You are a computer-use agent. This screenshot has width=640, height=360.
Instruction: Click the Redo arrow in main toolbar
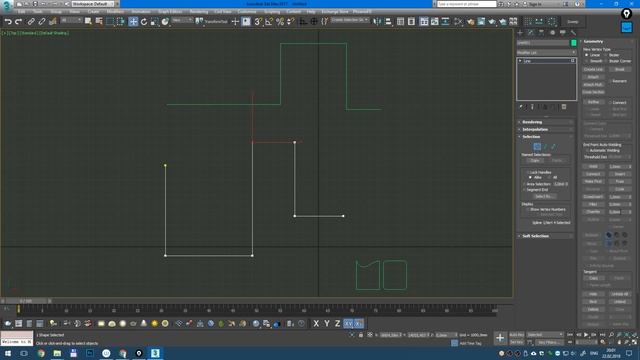pos(18,22)
